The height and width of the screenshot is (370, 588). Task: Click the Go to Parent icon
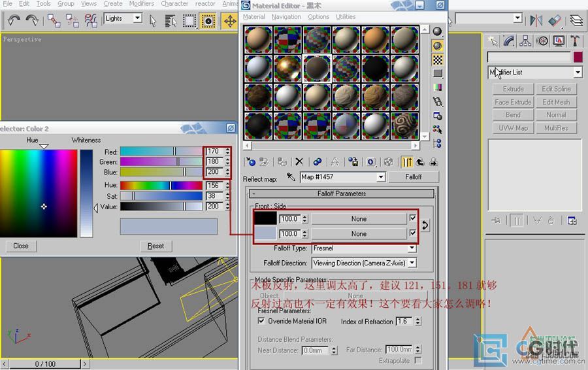point(420,161)
